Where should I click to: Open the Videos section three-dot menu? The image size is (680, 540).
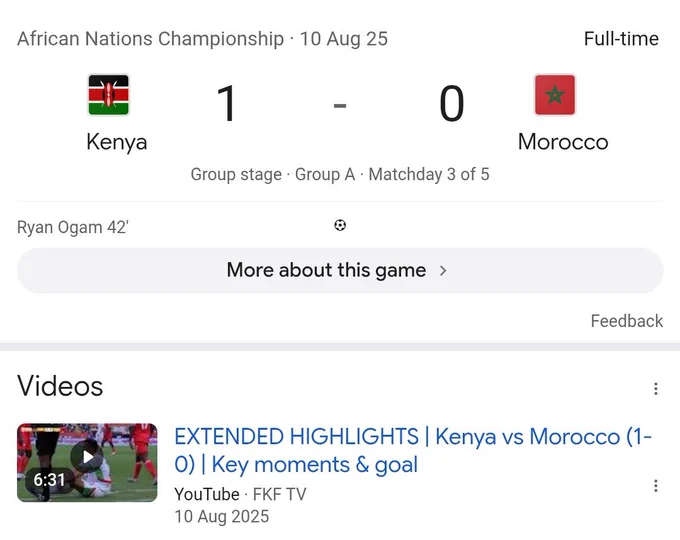656,389
